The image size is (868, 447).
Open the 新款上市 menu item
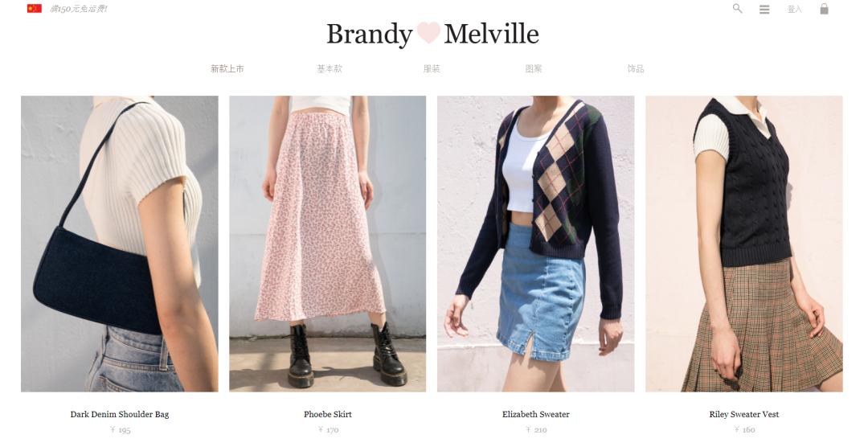[x=227, y=68]
